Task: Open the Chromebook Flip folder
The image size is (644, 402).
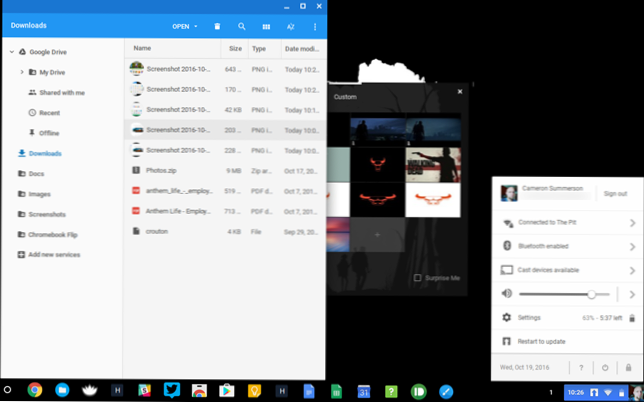Action: 53,235
